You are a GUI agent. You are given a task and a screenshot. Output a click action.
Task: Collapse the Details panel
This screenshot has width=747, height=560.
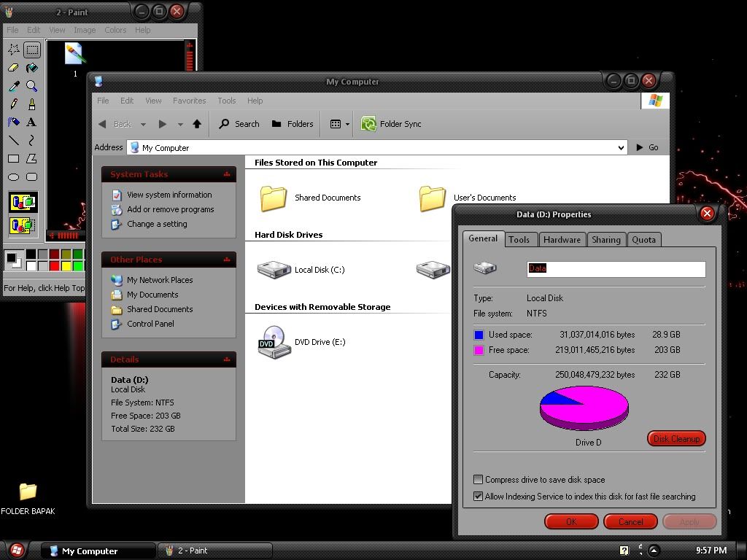point(227,359)
